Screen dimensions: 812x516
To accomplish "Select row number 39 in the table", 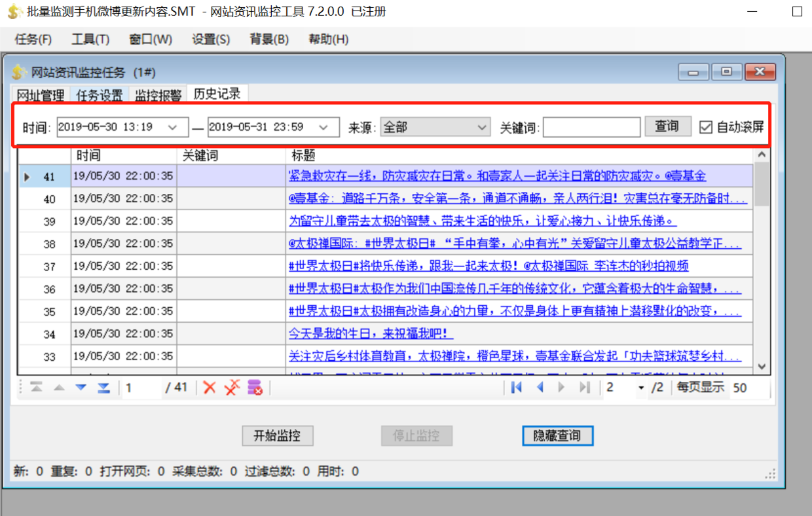I will (x=45, y=221).
